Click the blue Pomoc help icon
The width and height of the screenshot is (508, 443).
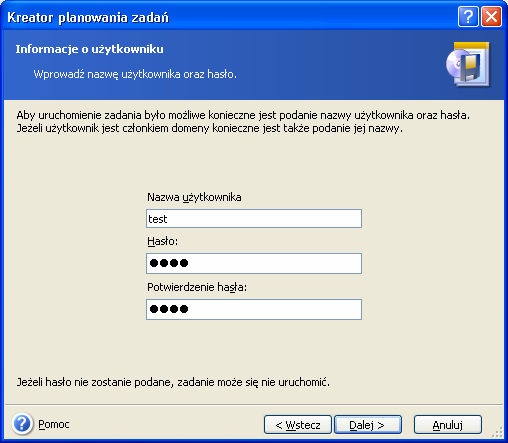[22, 424]
